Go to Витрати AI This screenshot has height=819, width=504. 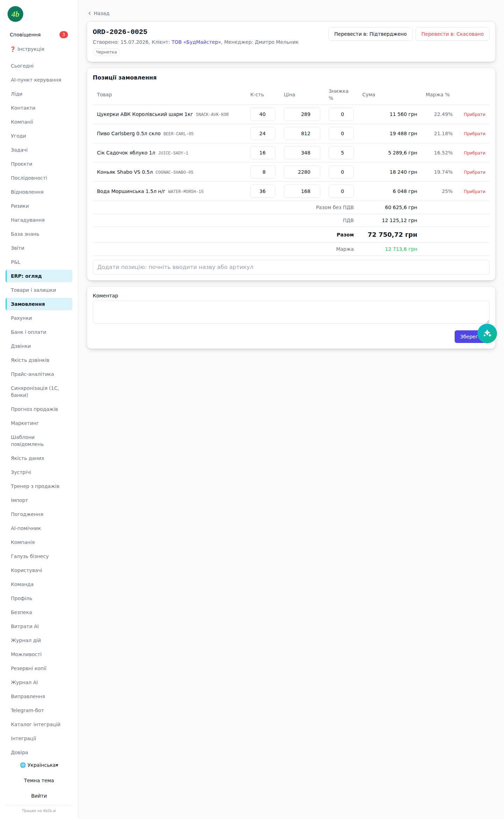(x=39, y=626)
